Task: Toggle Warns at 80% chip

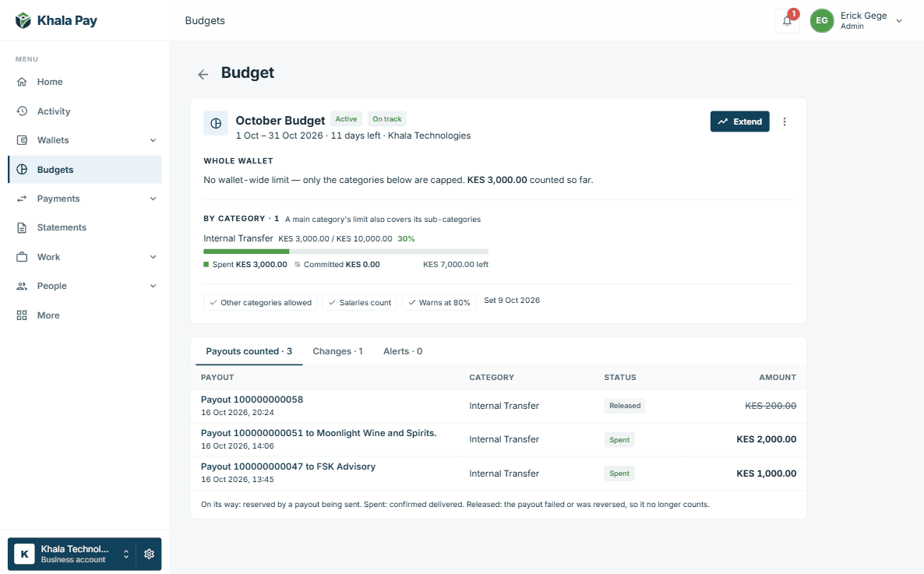Action: (x=439, y=302)
